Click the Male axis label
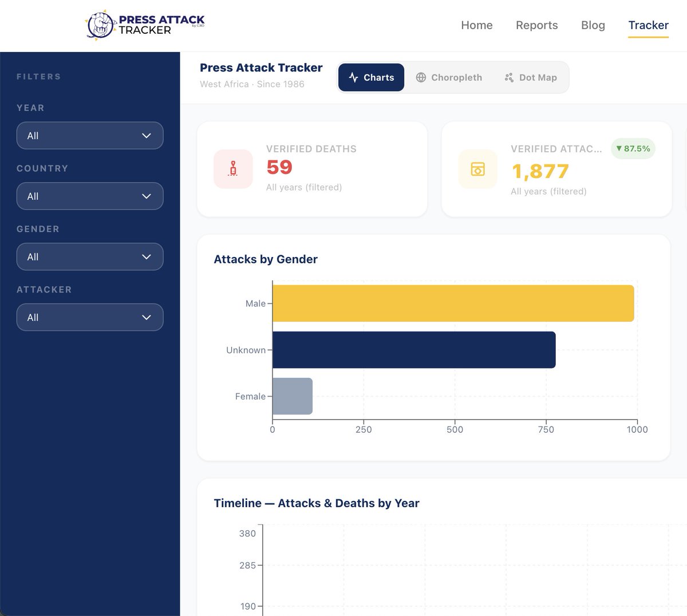Screen dimensions: 687x616 pos(255,303)
